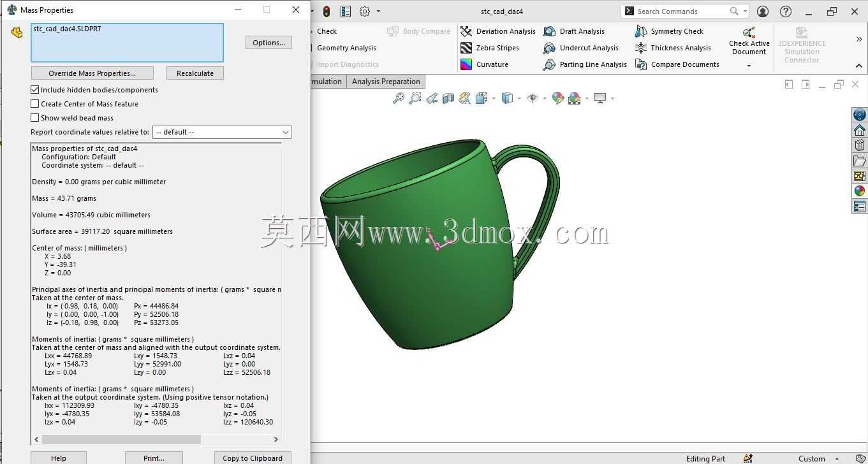Viewport: 868px width, 464px height.
Task: Click the horizontal scrollbar thumb in results
Action: pos(121,439)
